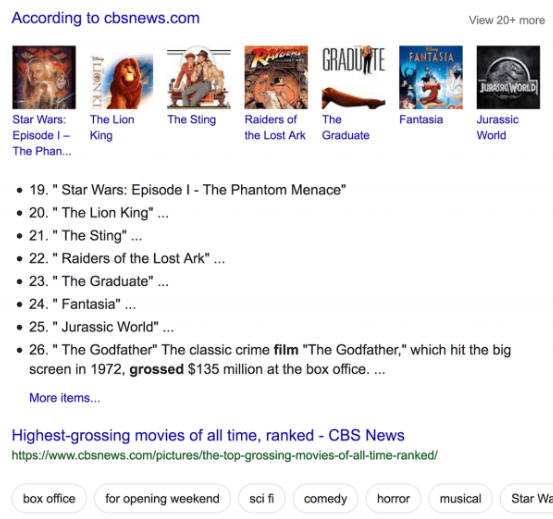Image resolution: width=553 pixels, height=519 pixels.
Task: Click 'Jurassic World' caption link
Action: 498,127
